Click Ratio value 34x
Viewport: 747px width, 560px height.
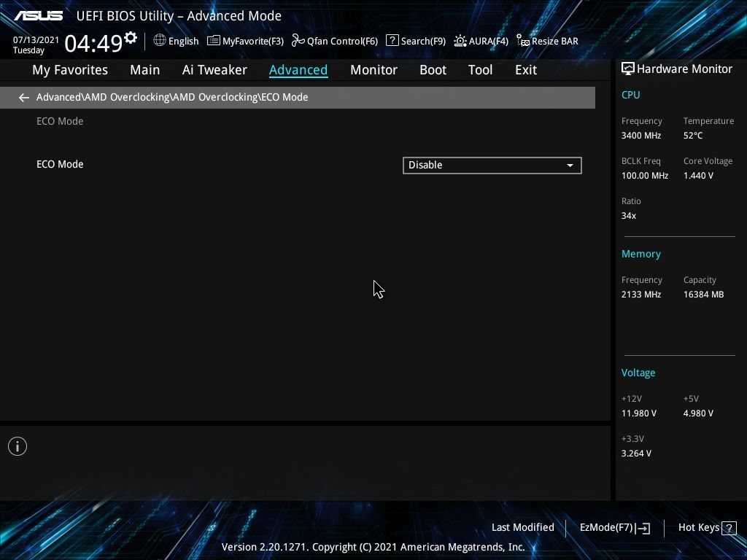coord(628,216)
